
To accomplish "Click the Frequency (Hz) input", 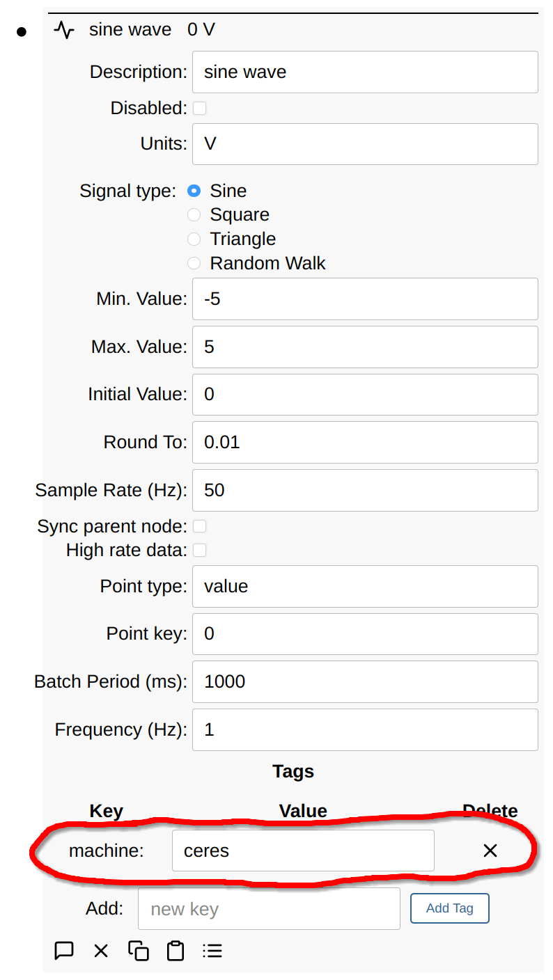I will tap(365, 730).
